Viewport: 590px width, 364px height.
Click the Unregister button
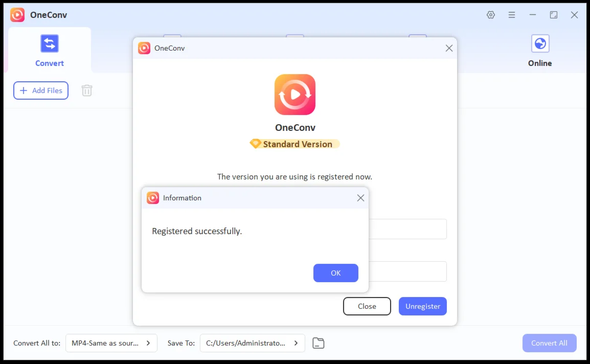(422, 306)
